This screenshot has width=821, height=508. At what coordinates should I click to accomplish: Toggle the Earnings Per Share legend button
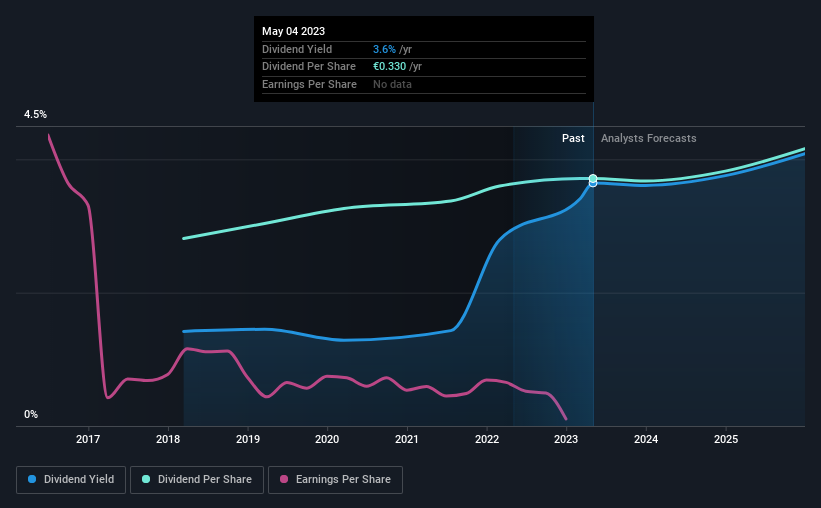(335, 480)
